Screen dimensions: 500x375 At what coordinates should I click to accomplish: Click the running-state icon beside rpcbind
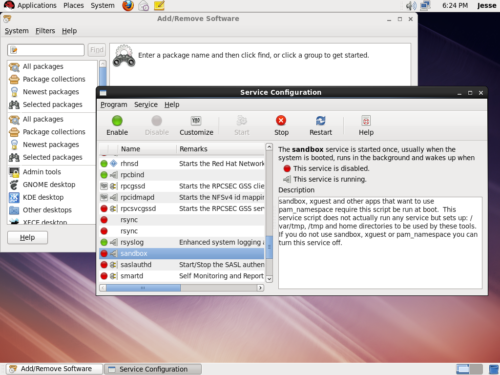coord(114,175)
